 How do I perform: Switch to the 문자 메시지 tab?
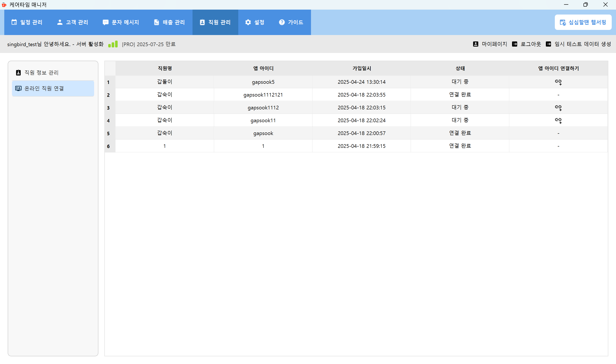(x=121, y=22)
